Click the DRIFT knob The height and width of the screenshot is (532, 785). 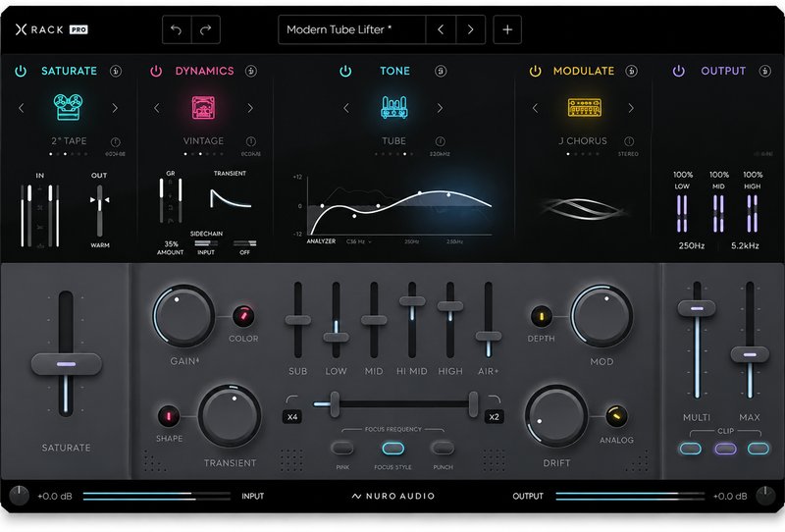[x=555, y=416]
